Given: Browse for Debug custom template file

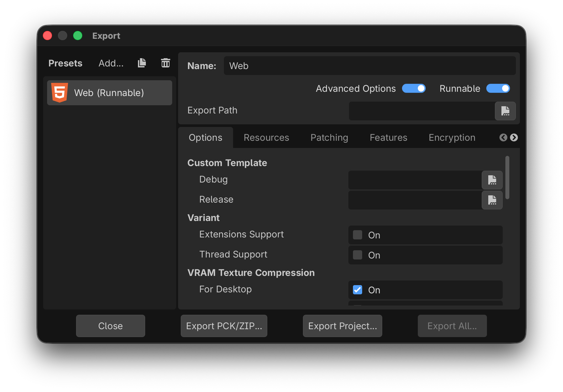Looking at the screenshot, I should click(492, 180).
